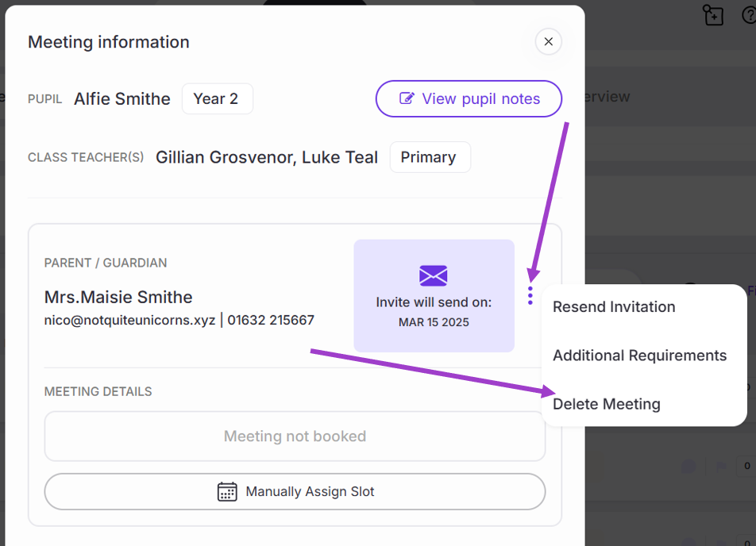This screenshot has width=756, height=546.
Task: Click the add-note icon in top bar
Action: [713, 15]
